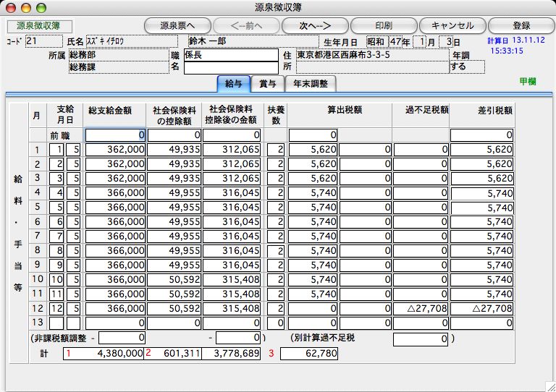Click the 非課税額調整 field under 総支給金額
This screenshot has width=556, height=392.
122,338
